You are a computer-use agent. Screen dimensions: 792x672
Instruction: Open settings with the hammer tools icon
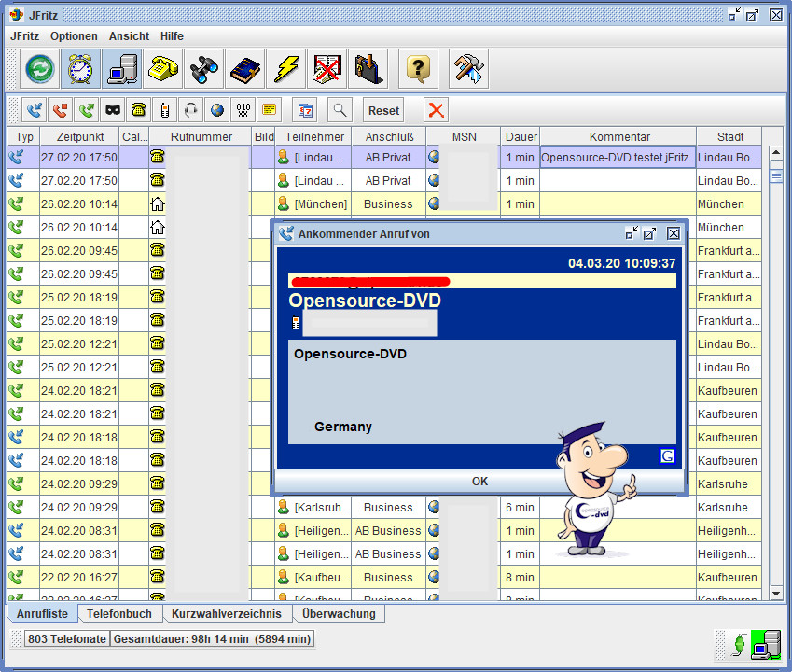coord(468,69)
